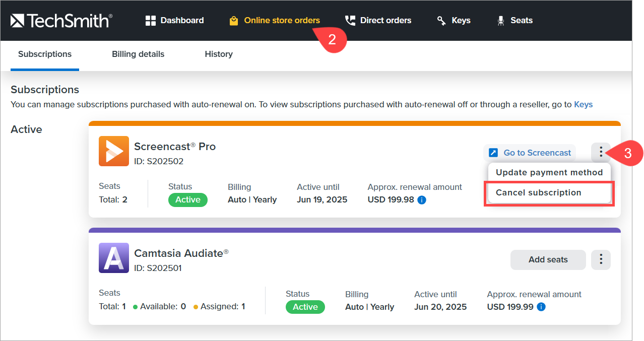644x341 pixels.
Task: Click the Active status badge for Camtasia Audiate
Action: coord(305,307)
